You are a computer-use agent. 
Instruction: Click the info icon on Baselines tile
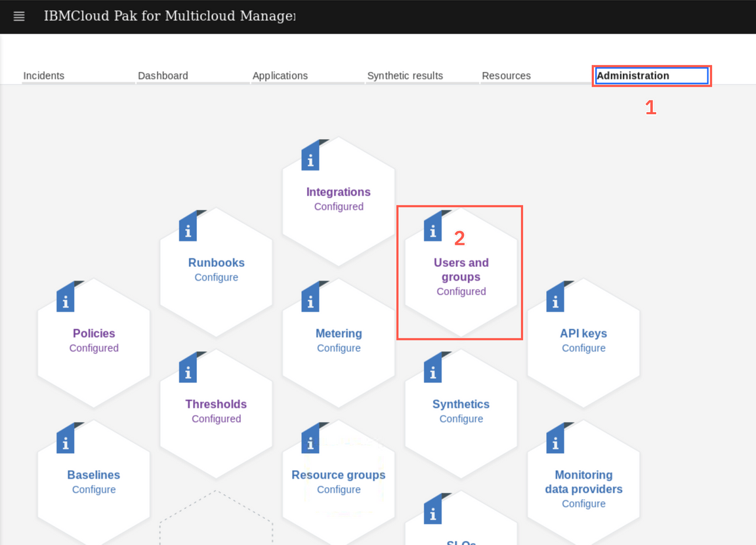click(65, 441)
